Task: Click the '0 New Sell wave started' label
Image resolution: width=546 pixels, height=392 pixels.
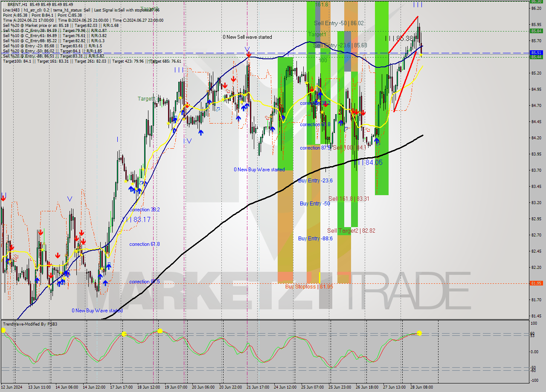Action: click(247, 37)
